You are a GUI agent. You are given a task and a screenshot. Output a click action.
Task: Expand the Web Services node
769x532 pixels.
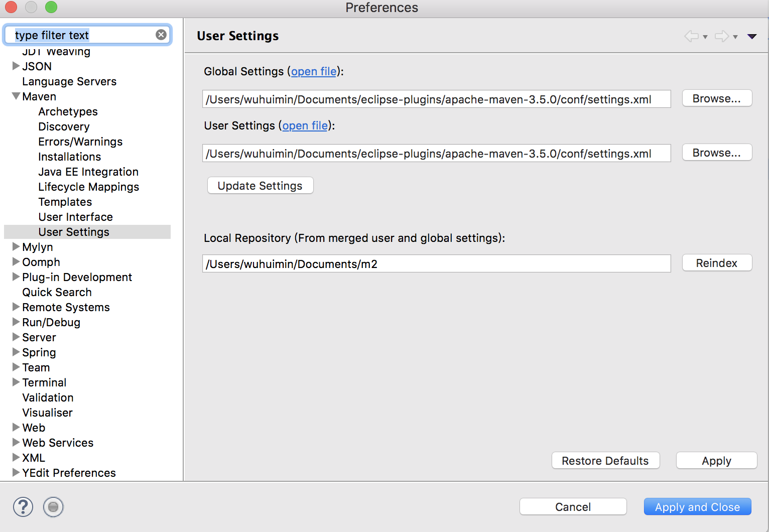[x=16, y=442]
